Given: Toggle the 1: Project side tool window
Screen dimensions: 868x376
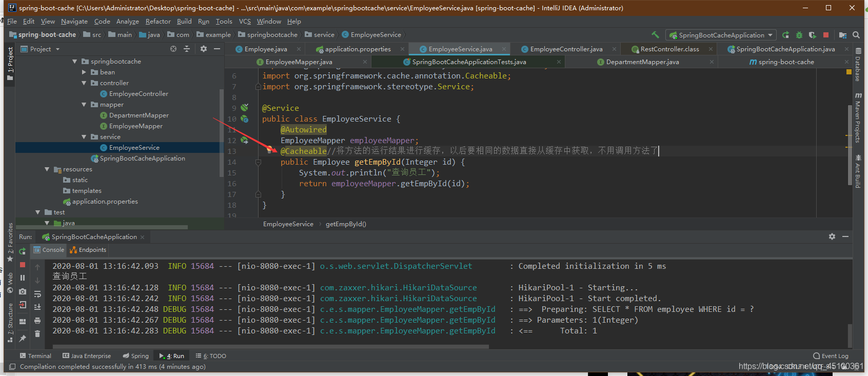Looking at the screenshot, I should 10,64.
